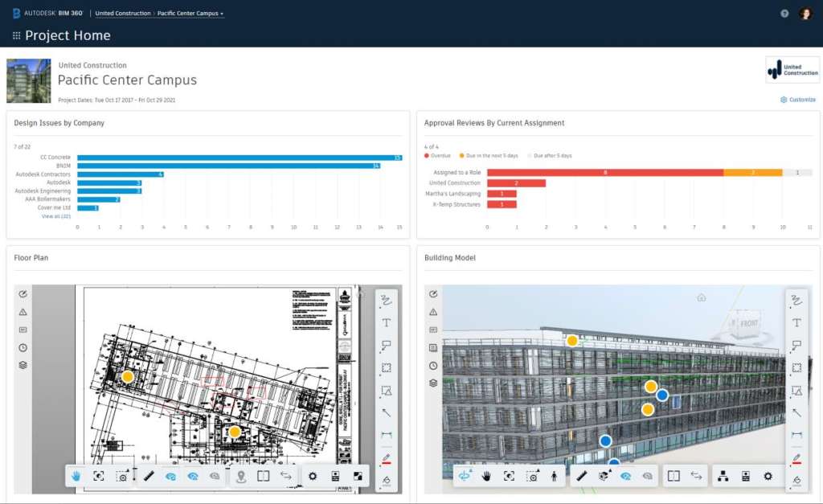The image size is (823, 504).
Task: Pick the Measure ruler tool in Floor Plan
Action: (x=149, y=476)
